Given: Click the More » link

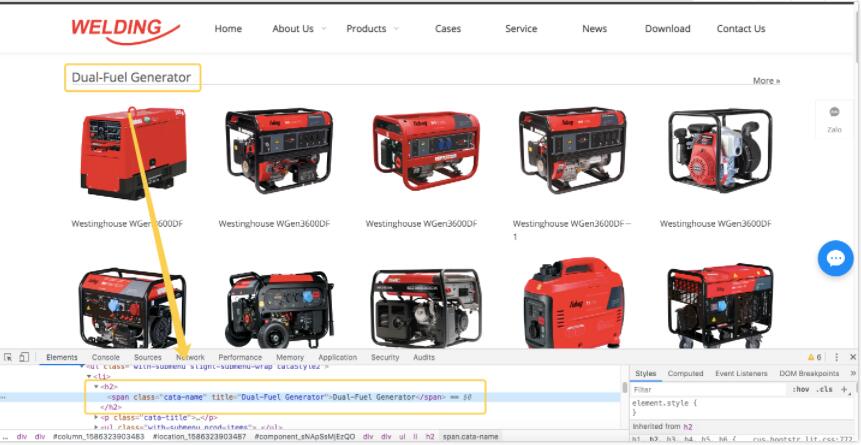Looking at the screenshot, I should click(766, 81).
